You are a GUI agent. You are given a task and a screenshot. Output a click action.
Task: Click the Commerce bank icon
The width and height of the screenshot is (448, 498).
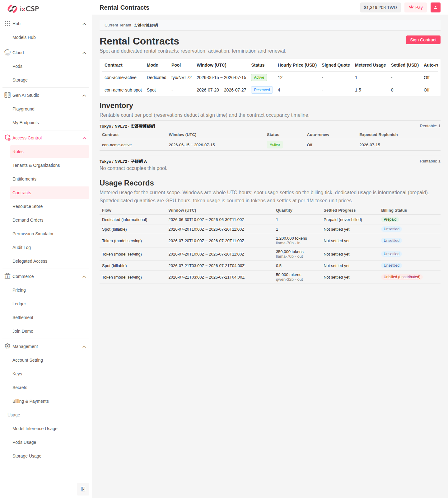click(x=7, y=276)
